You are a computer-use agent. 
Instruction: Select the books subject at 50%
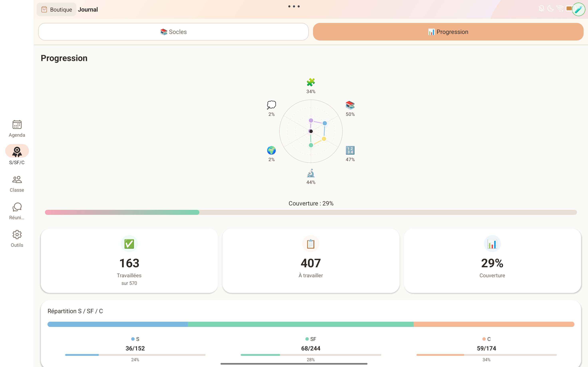[x=350, y=105]
